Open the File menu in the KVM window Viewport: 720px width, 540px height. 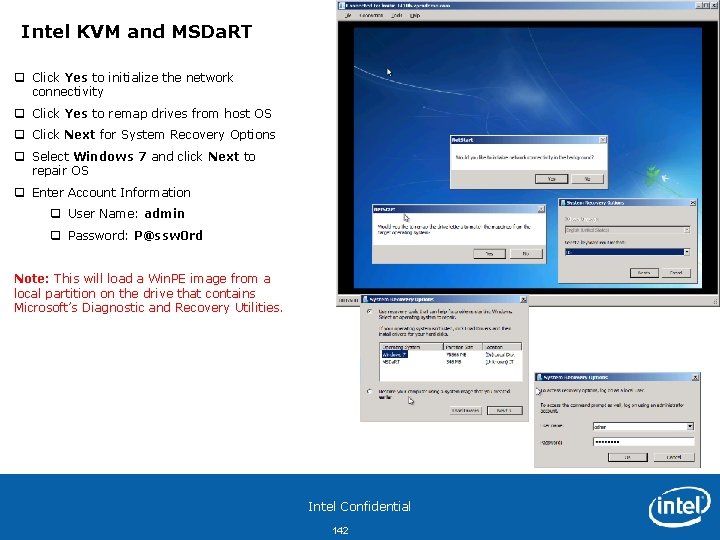348,15
